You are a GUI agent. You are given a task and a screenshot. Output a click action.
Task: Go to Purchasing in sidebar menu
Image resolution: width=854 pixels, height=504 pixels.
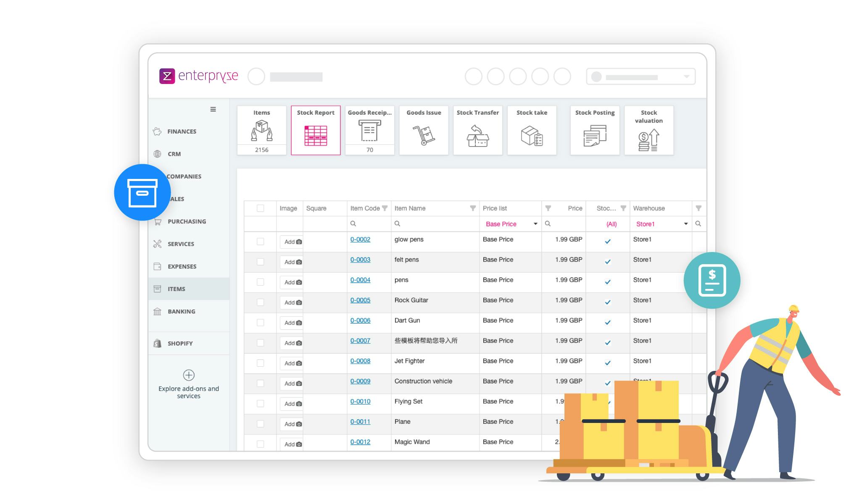pyautogui.click(x=187, y=221)
